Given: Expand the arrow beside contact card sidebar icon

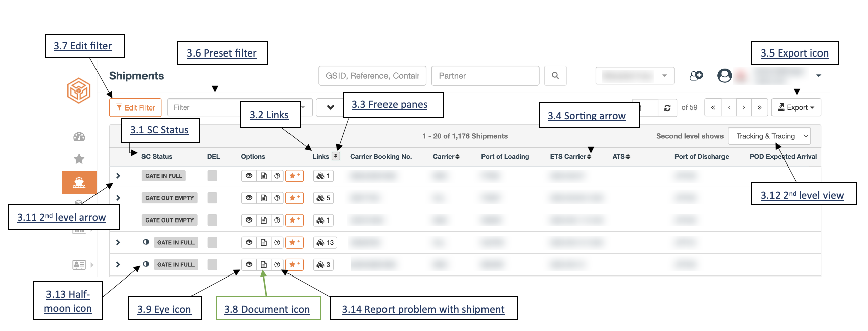Looking at the screenshot, I should (92, 264).
